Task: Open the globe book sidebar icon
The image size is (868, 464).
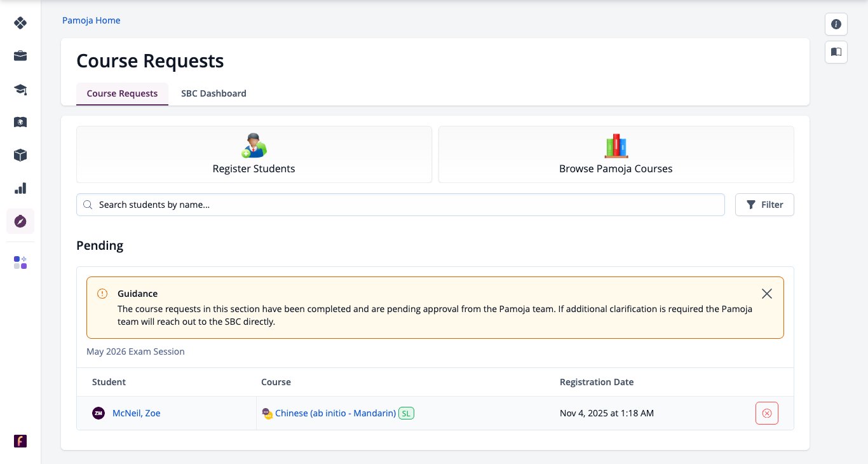Action: click(20, 122)
